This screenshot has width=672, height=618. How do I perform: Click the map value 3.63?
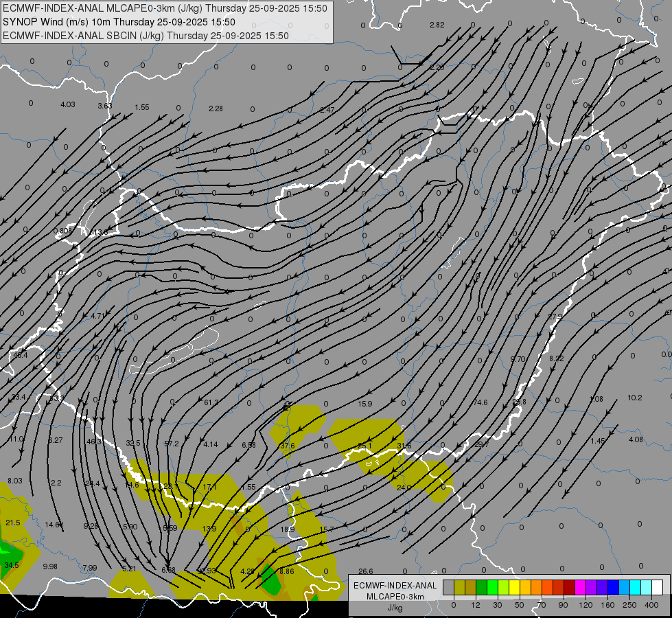104,106
